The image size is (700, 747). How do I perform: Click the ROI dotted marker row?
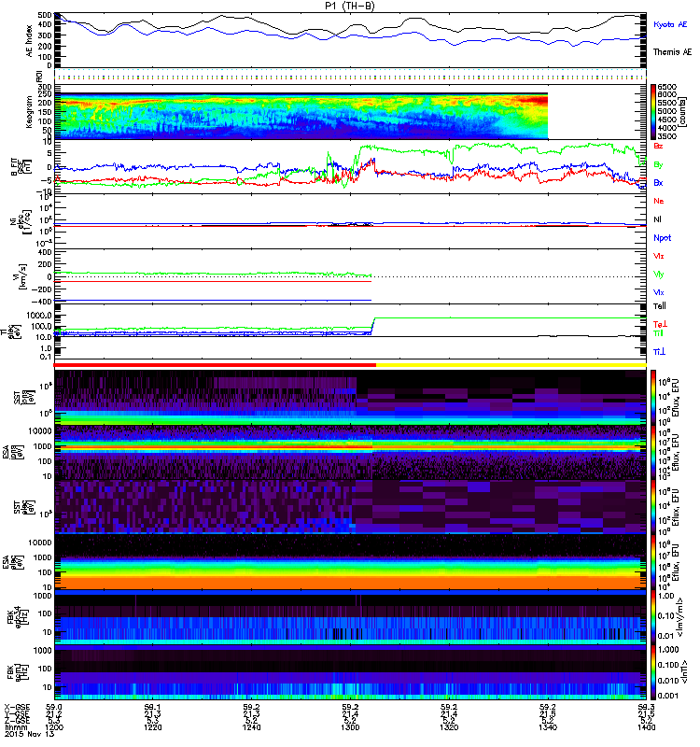[351, 76]
